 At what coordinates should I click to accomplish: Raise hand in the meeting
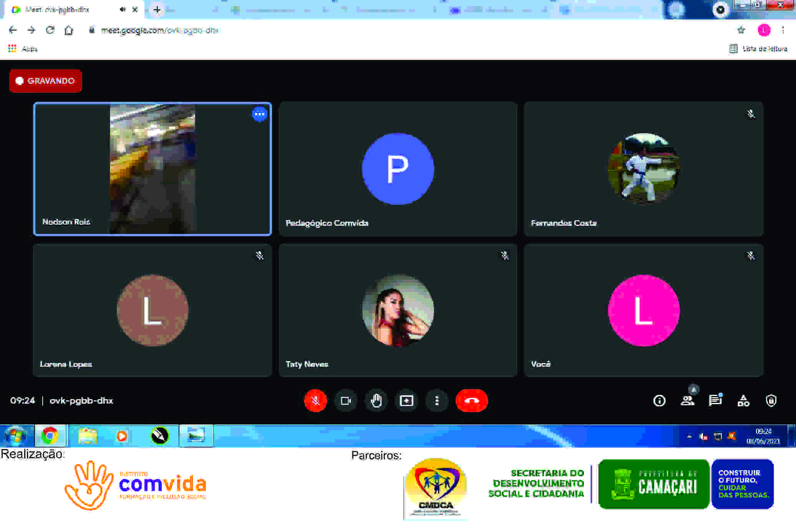[376, 401]
